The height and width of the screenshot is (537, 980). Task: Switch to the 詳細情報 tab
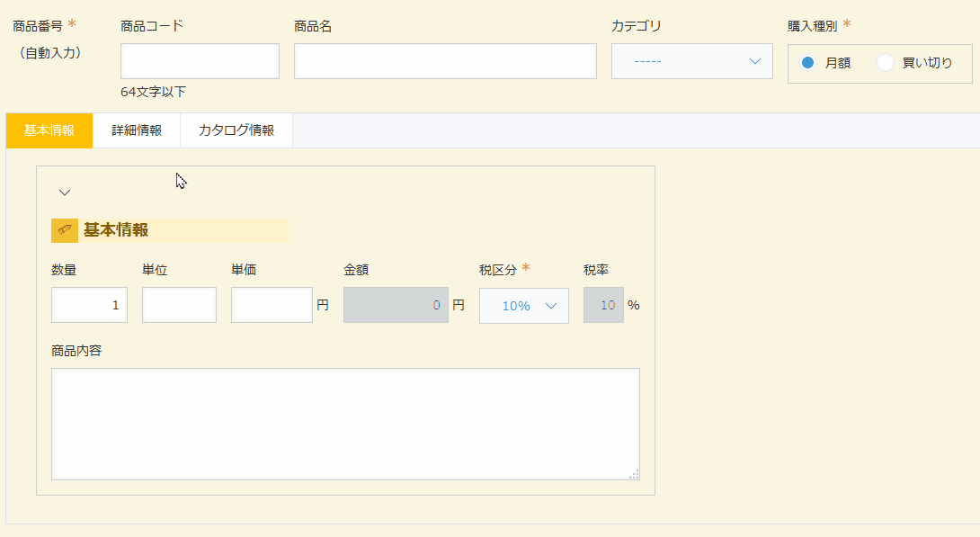pos(137,130)
